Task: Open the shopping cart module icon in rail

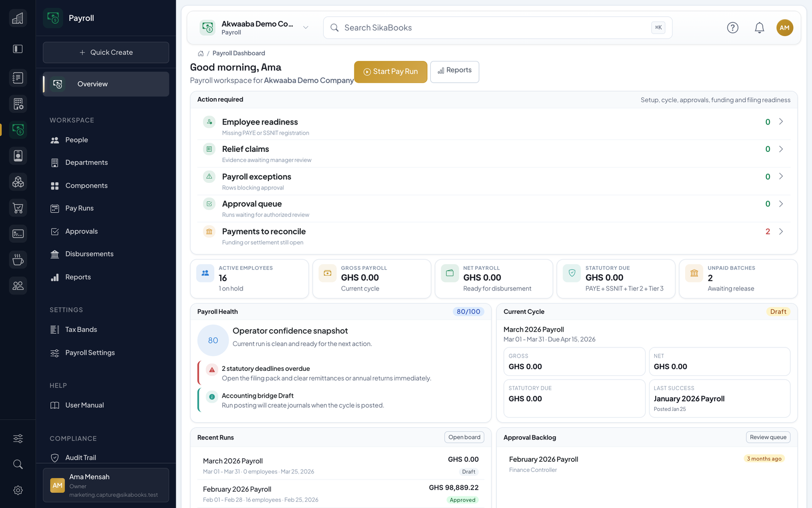Action: click(x=18, y=208)
